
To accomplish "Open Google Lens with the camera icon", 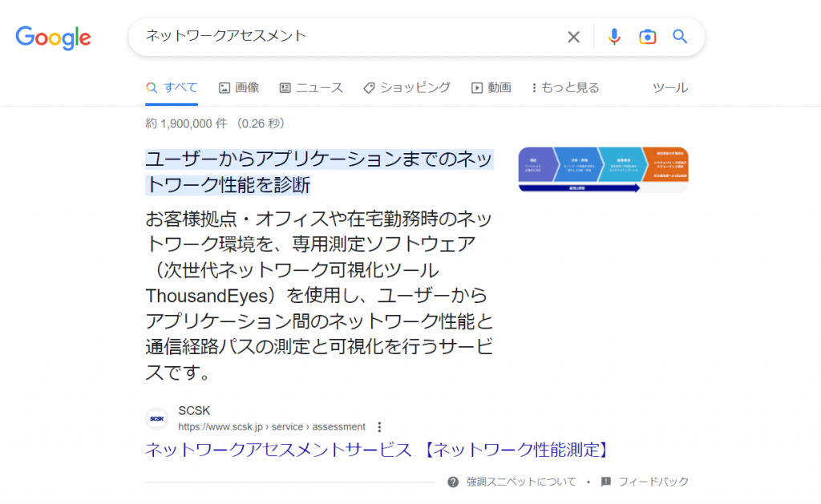I will click(x=647, y=36).
